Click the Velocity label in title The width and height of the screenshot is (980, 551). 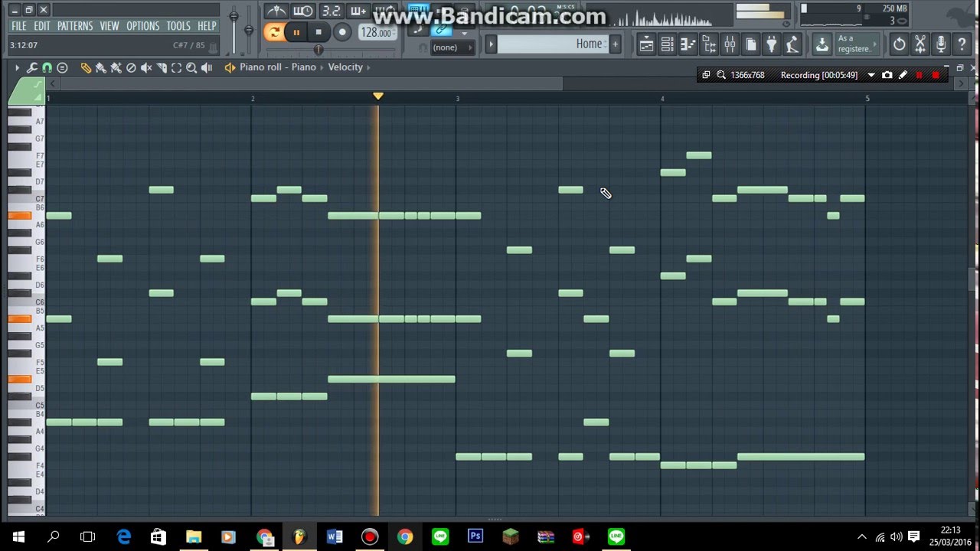point(345,67)
